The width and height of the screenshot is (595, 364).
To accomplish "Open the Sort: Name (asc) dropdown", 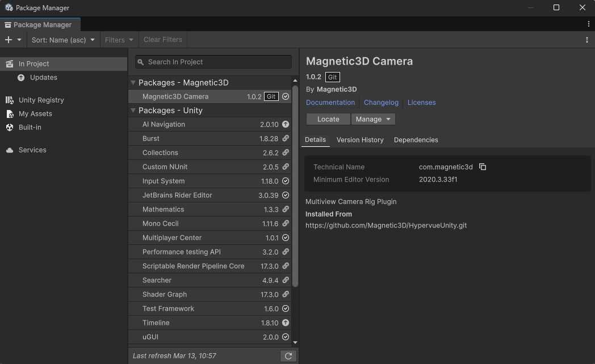I will 62,40.
